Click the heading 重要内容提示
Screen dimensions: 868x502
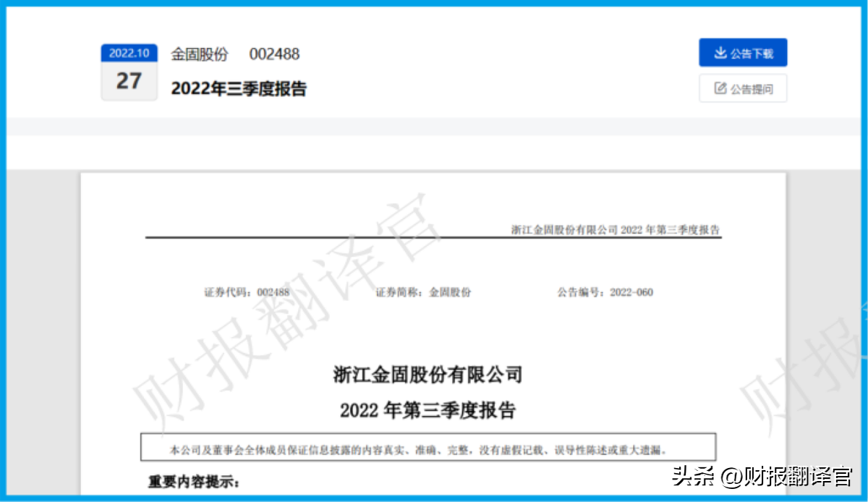(194, 481)
